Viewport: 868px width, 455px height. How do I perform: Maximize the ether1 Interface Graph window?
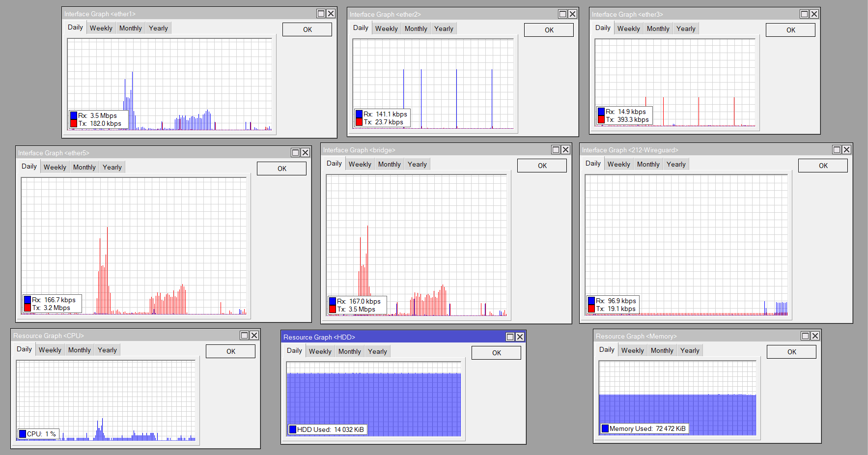[321, 14]
